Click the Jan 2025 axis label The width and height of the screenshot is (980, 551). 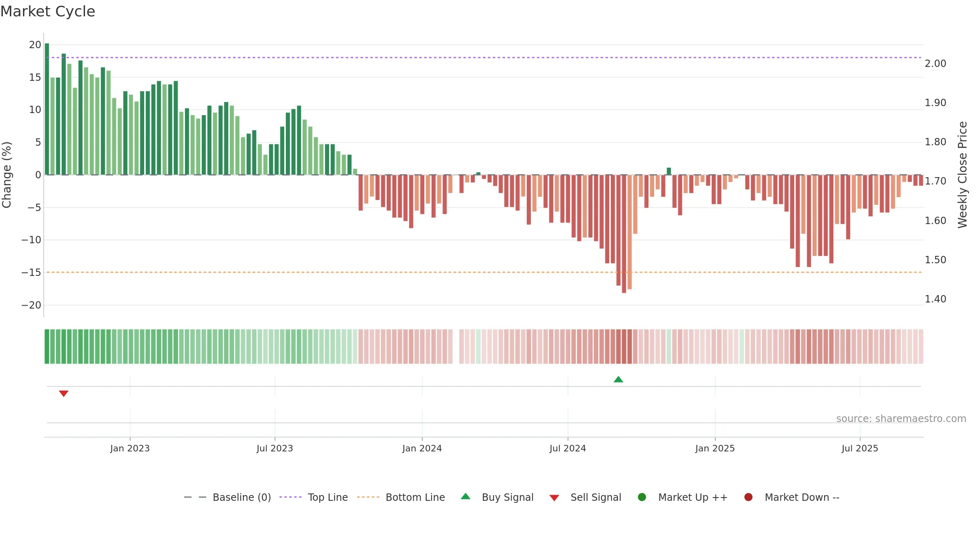point(715,449)
